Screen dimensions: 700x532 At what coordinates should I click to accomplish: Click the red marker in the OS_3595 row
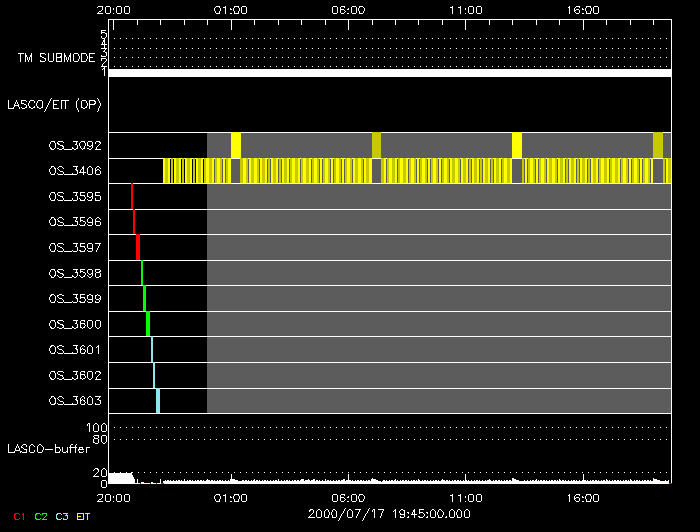point(132,196)
